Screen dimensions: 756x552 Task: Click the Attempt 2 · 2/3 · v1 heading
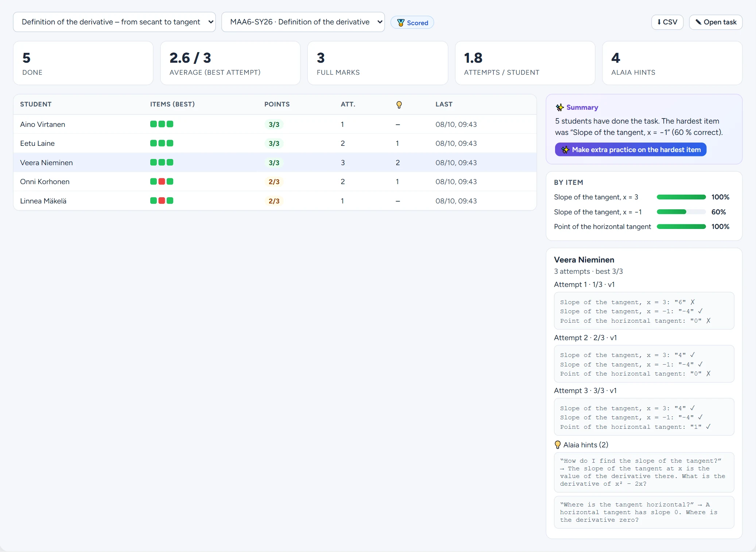click(585, 338)
